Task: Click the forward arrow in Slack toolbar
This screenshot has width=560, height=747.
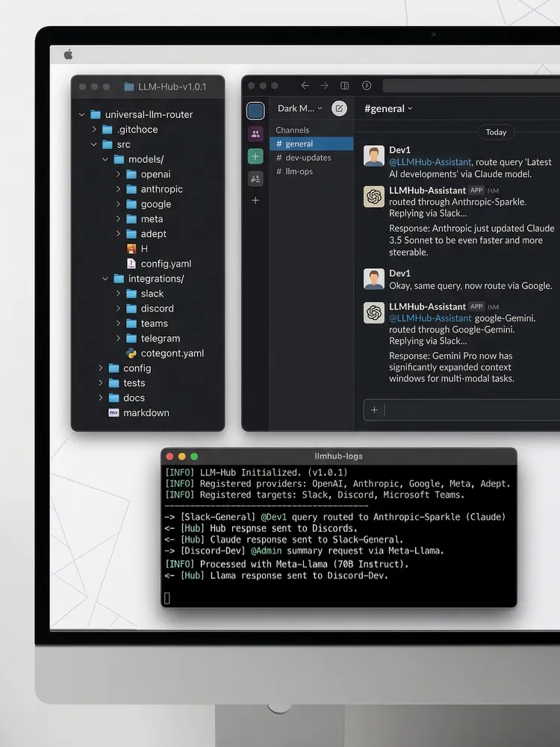Action: (325, 85)
